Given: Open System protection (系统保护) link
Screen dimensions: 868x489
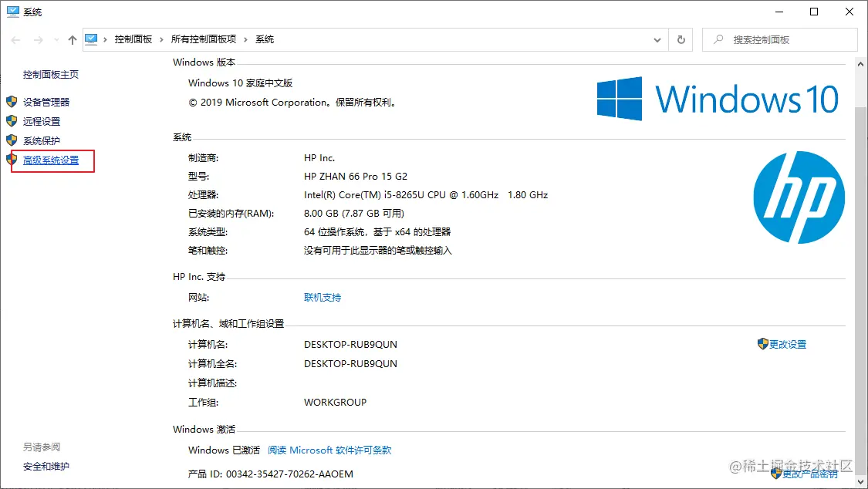Looking at the screenshot, I should click(x=42, y=141).
